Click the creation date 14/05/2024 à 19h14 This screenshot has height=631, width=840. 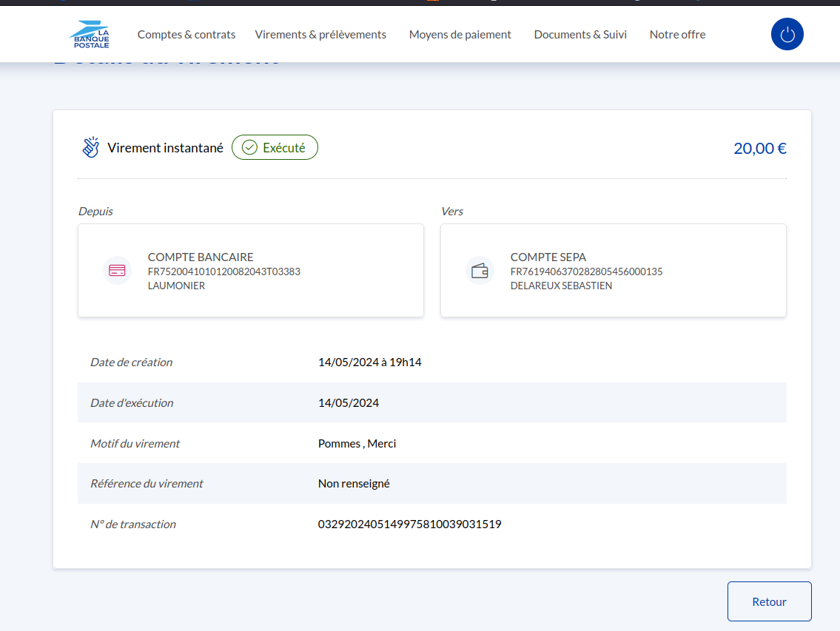(x=369, y=362)
